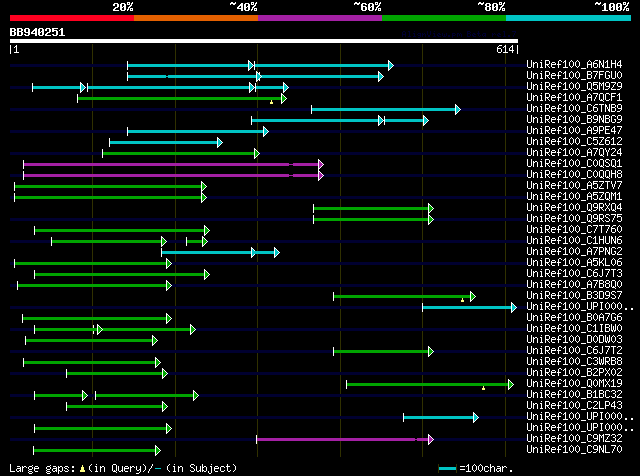Click the green alignment bar in the UniRef100_C2LP43 row
This screenshot has width=640, height=476.
coord(117,407)
